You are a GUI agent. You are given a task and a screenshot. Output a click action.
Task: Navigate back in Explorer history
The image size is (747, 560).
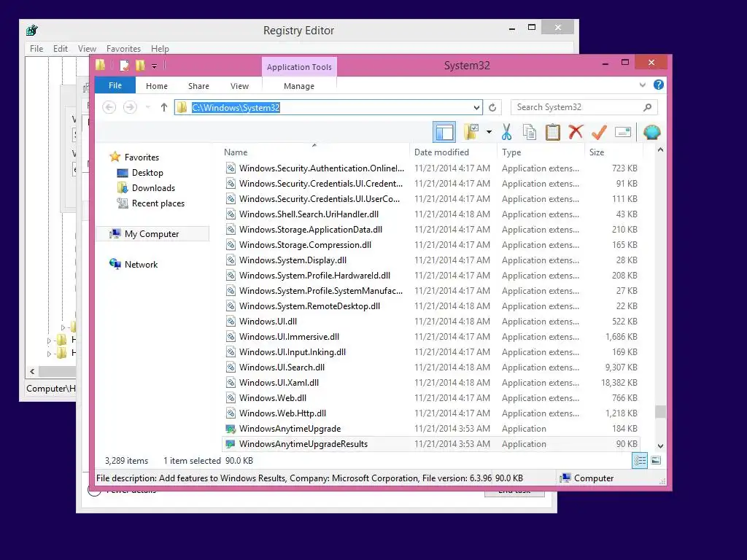click(109, 107)
